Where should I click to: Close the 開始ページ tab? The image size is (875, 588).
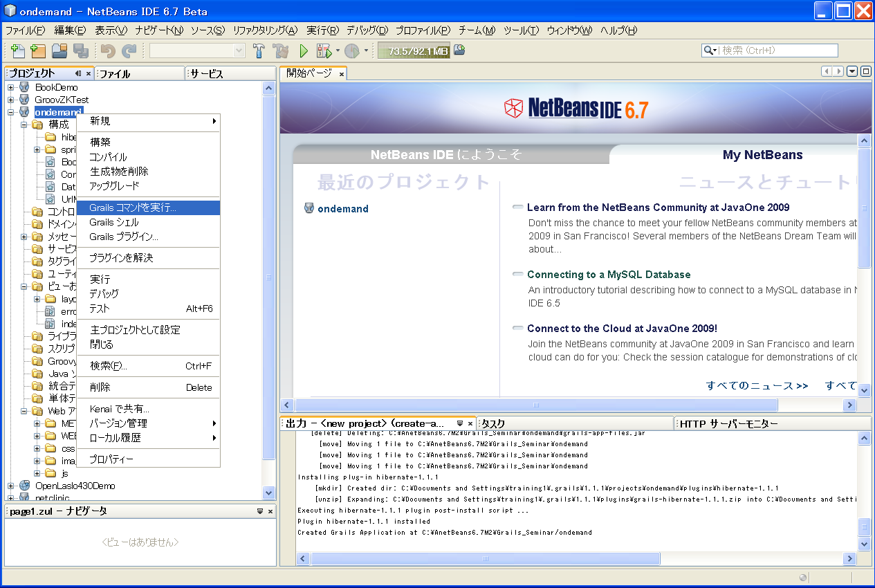pos(341,74)
